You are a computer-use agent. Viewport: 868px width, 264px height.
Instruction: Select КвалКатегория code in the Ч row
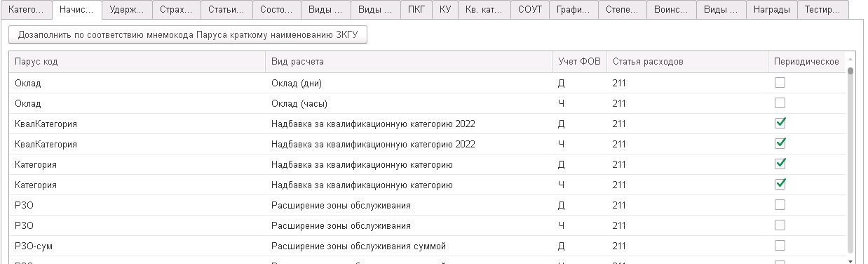[x=137, y=144]
